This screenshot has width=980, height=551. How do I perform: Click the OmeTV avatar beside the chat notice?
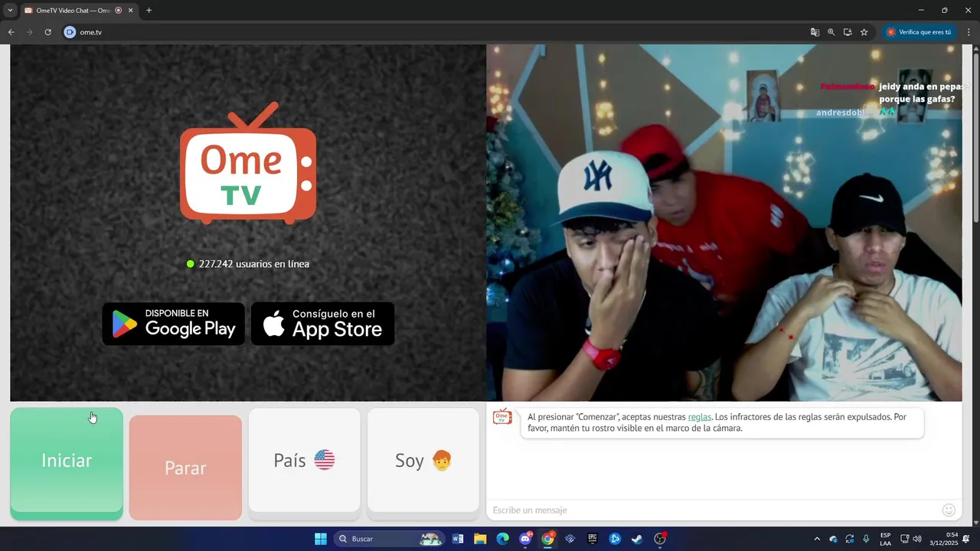point(502,417)
